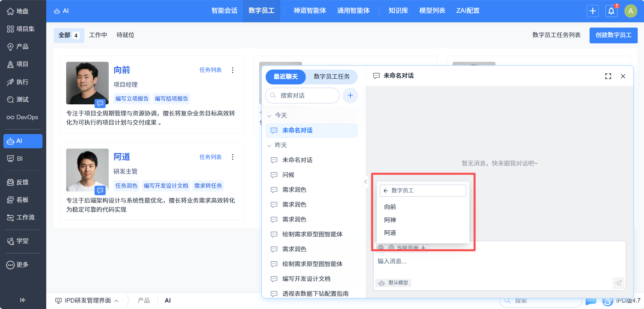The height and width of the screenshot is (309, 644).
Task: Select 阿禅 from the digital employee list
Action: click(x=390, y=220)
